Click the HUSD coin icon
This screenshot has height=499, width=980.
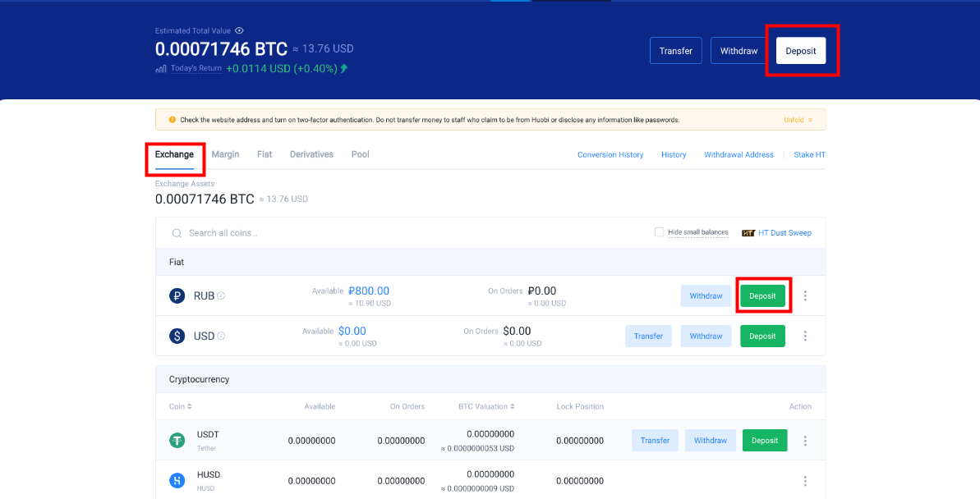click(177, 481)
